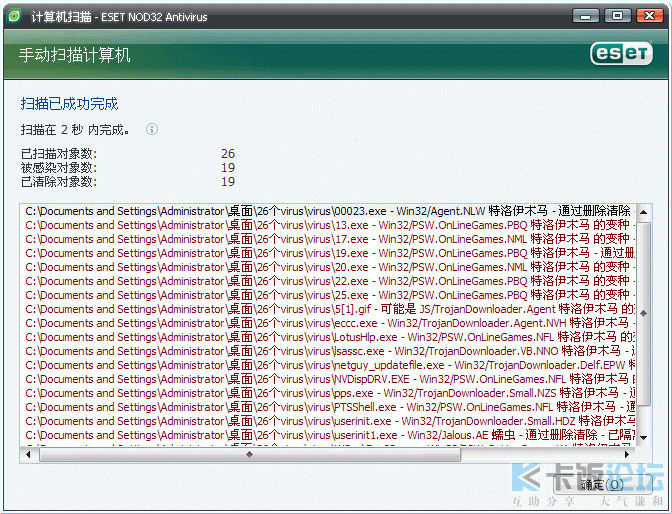Image resolution: width=672 pixels, height=514 pixels.
Task: Click the 手动扫描计算机 header title
Action: [75, 55]
